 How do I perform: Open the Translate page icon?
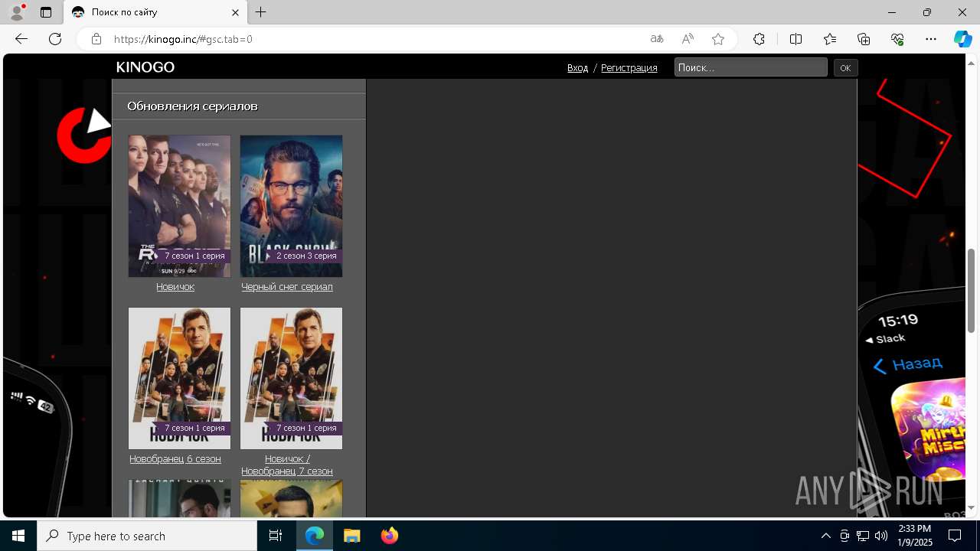[657, 39]
